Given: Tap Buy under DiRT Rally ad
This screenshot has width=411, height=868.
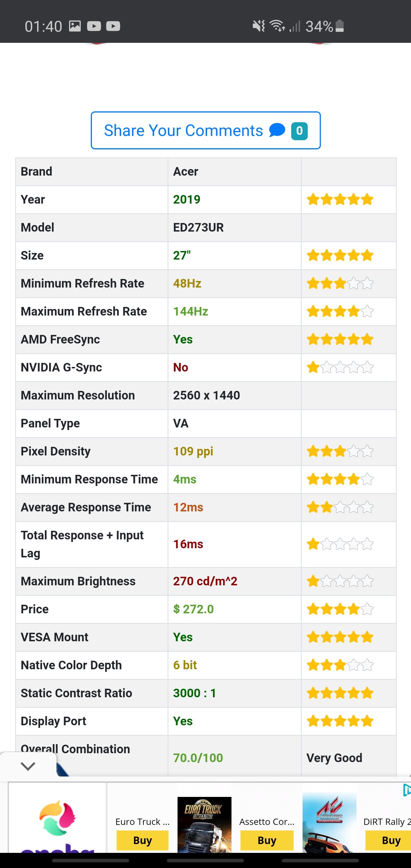Looking at the screenshot, I should (391, 840).
